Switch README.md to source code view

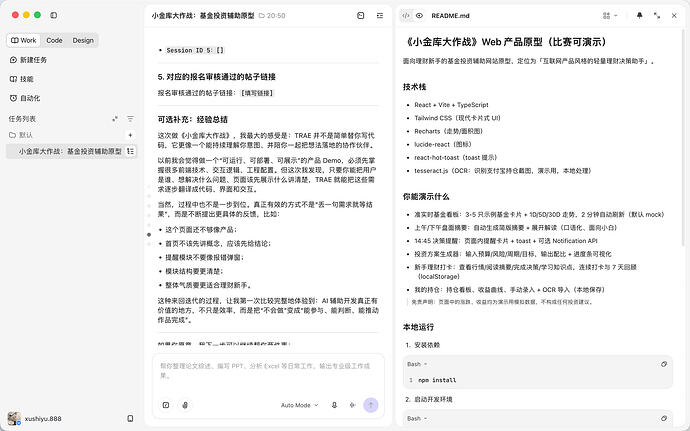[406, 15]
